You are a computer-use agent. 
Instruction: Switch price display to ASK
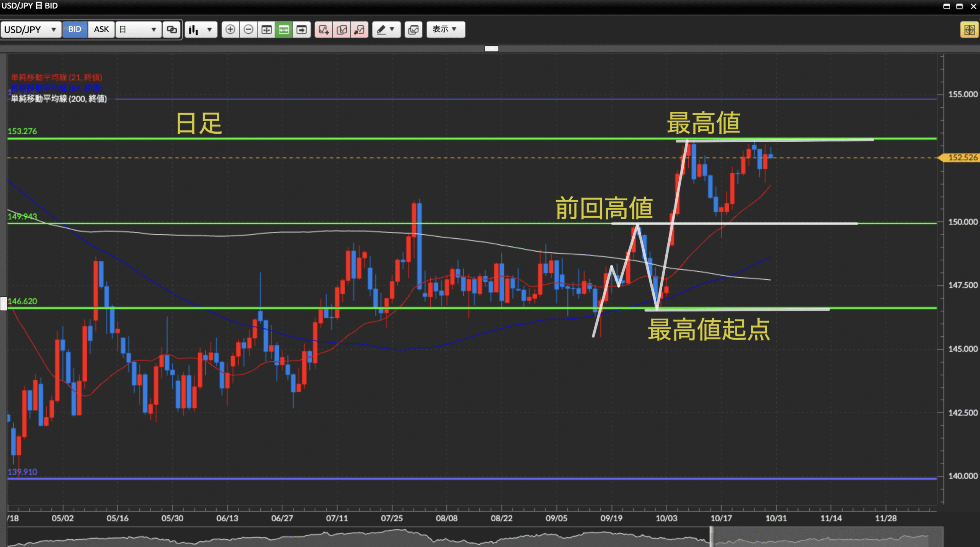click(x=101, y=29)
